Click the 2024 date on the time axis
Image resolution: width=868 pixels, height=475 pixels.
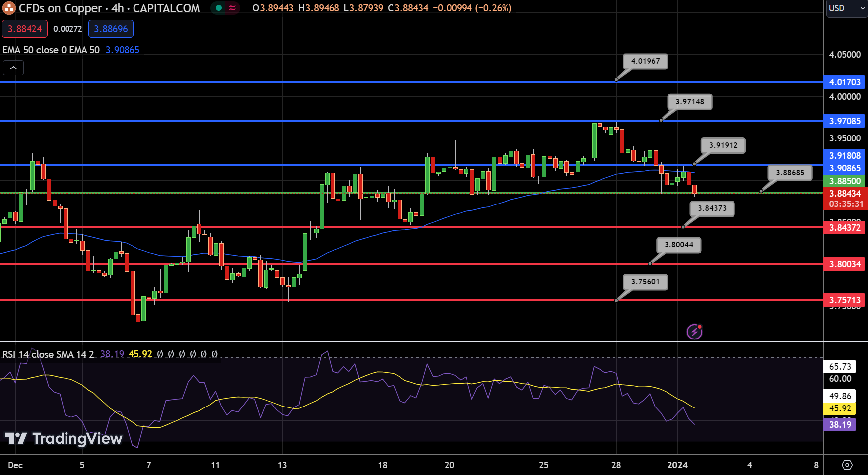coord(677,465)
